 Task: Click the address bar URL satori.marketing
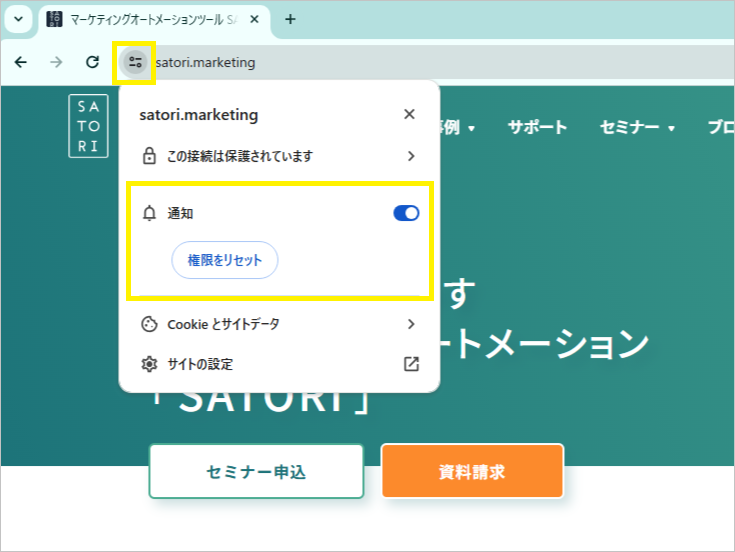(x=205, y=62)
